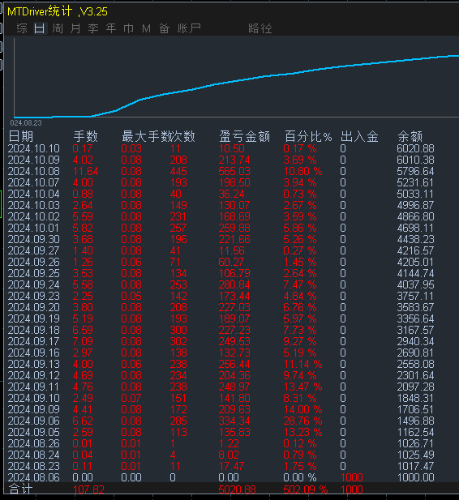The image size is (459, 500).
Task: Click the 2024.08.26 date cell
Action: (x=34, y=443)
